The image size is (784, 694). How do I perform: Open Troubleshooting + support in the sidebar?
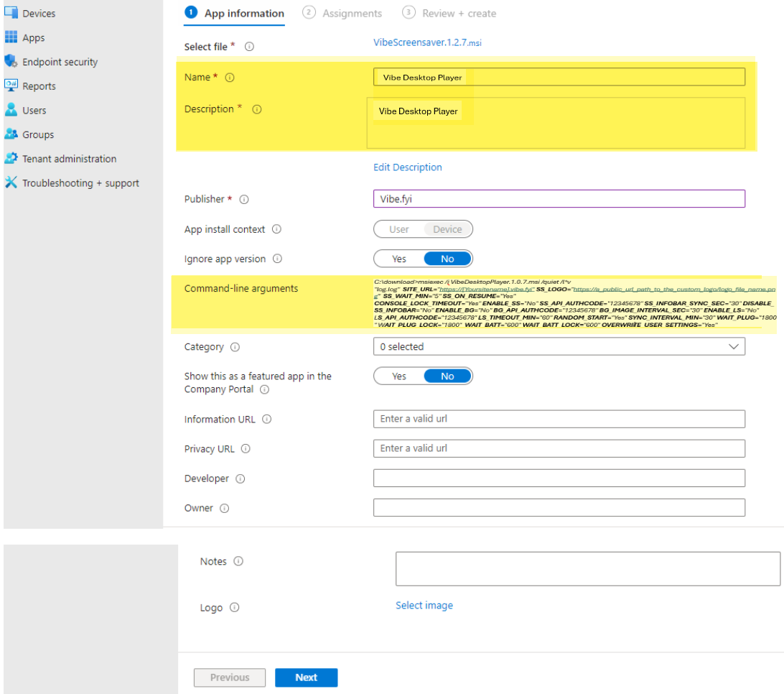pos(80,183)
